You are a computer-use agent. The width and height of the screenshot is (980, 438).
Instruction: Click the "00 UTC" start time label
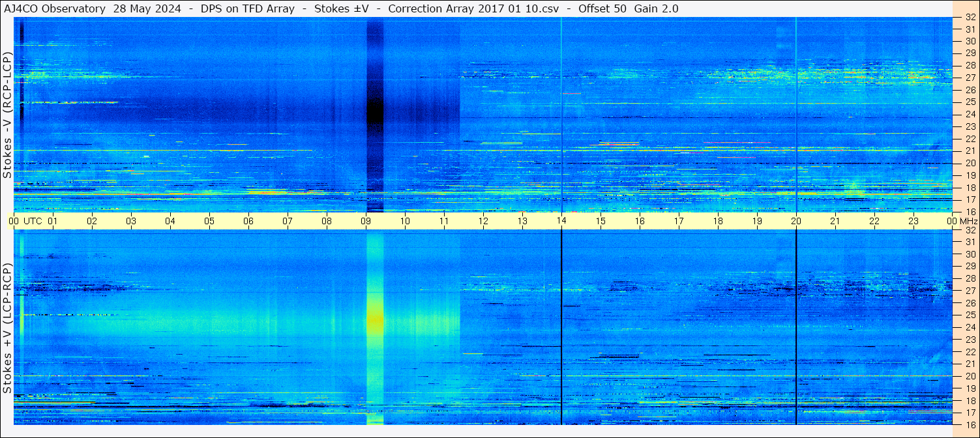25,221
